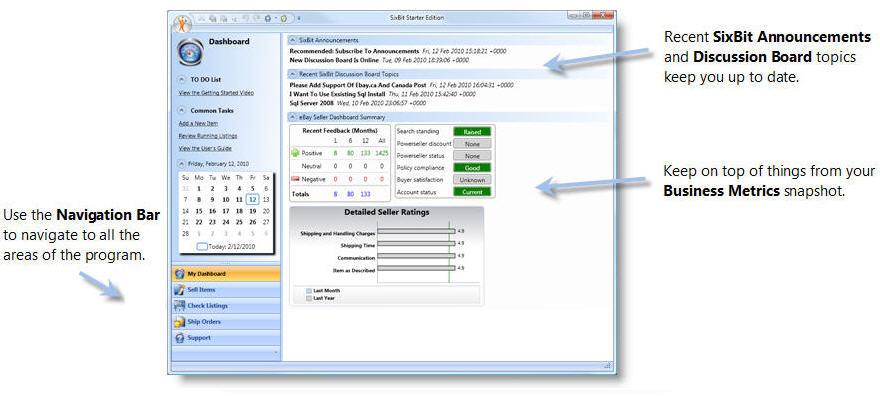Click the Detailed Seller Ratings chart title

pyautogui.click(x=387, y=213)
